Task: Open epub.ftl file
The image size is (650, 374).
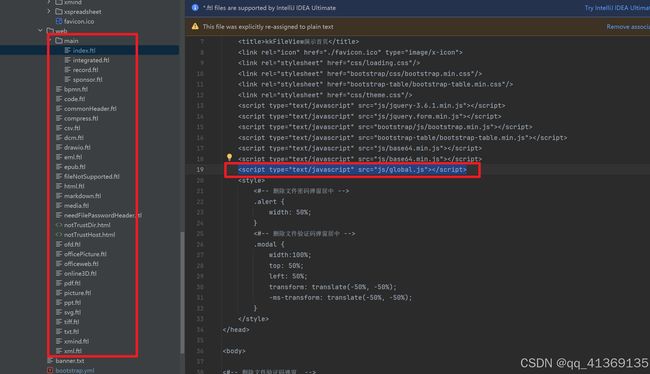Action: pyautogui.click(x=75, y=167)
